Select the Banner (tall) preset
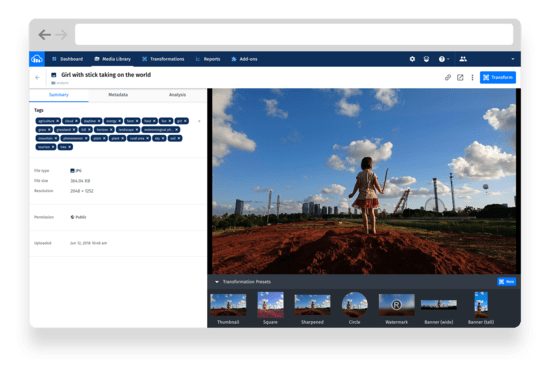Viewport: 550px width, 371px height. [x=481, y=309]
